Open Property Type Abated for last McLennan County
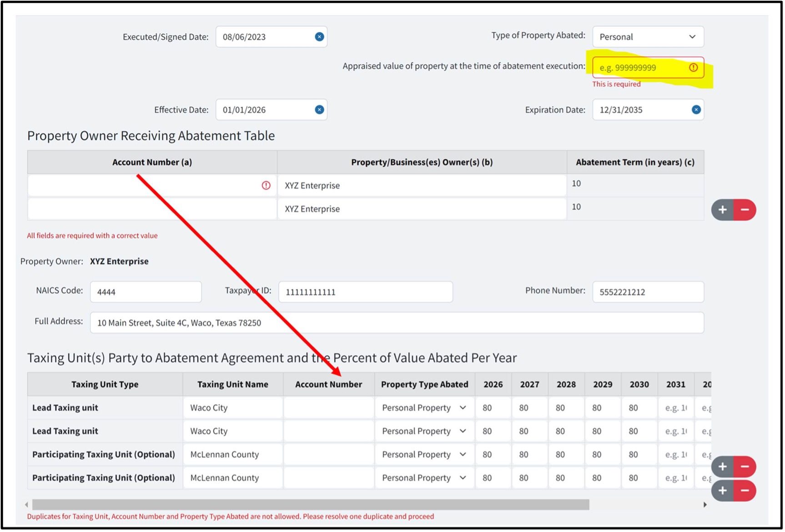 [424, 478]
